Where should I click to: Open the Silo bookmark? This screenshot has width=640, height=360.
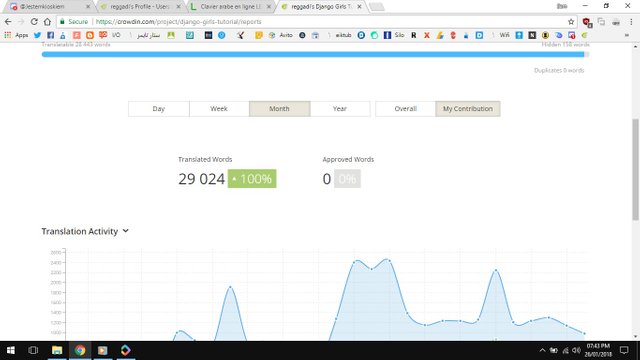(x=394, y=35)
